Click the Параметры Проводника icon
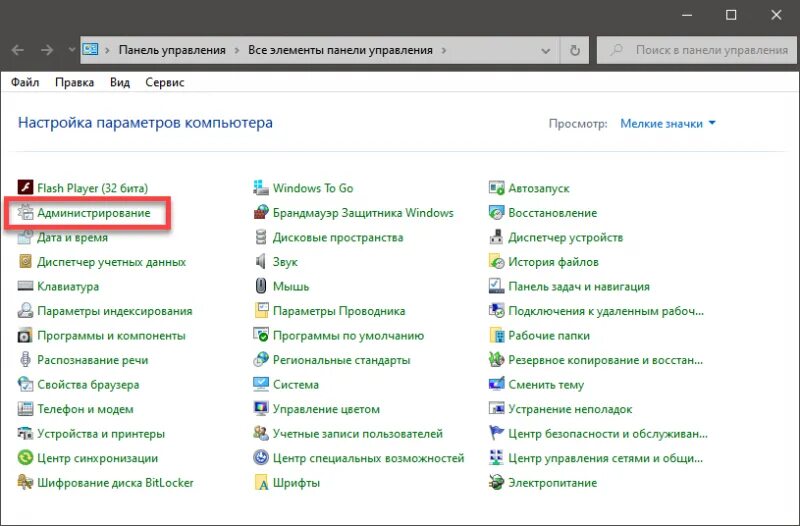 pos(261,310)
